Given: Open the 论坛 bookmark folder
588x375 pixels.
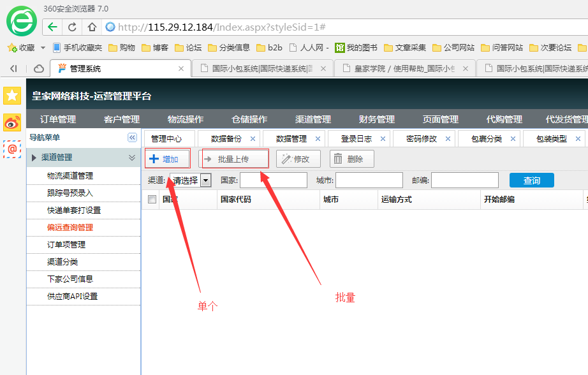Looking at the screenshot, I should (x=188, y=48).
